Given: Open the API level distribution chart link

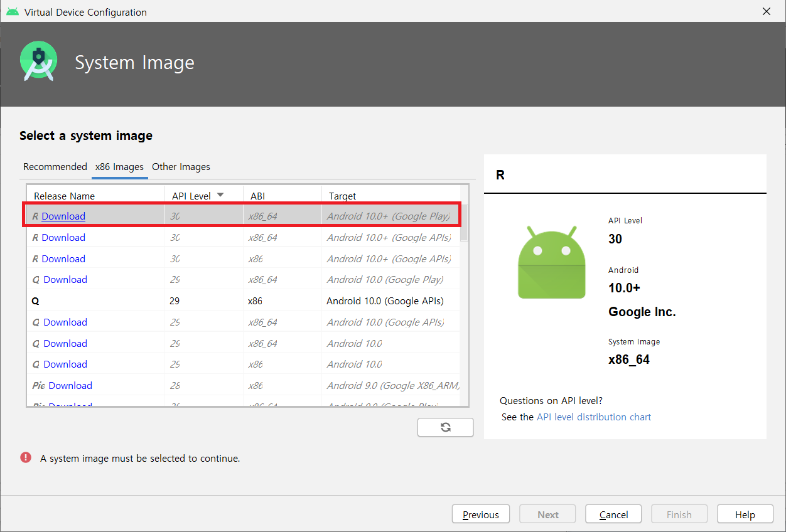Looking at the screenshot, I should point(594,417).
